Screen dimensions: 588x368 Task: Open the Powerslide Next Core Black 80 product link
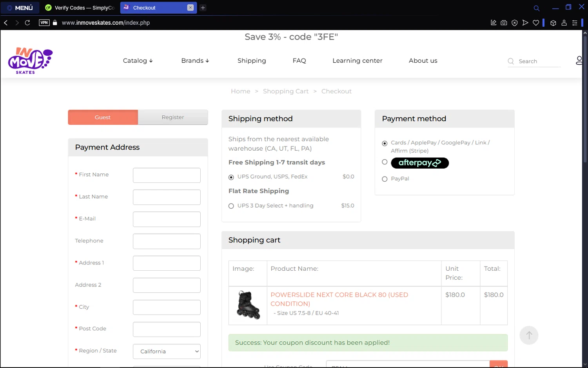pos(339,299)
